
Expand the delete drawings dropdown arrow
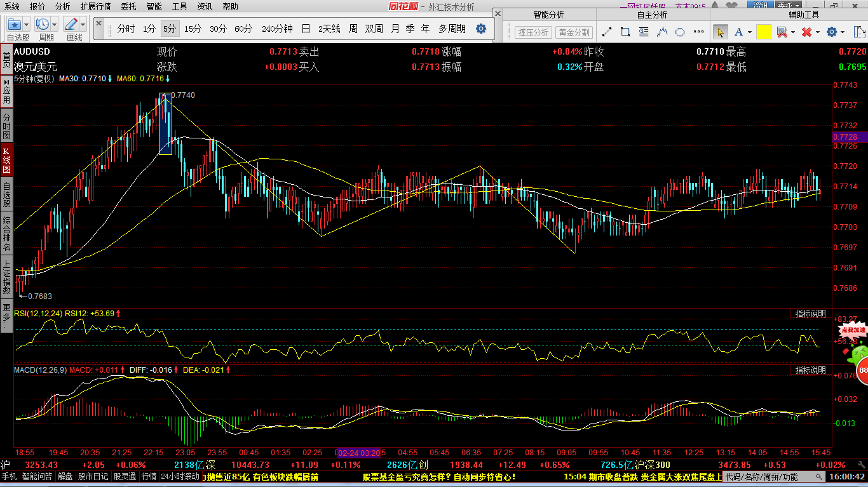tap(817, 32)
